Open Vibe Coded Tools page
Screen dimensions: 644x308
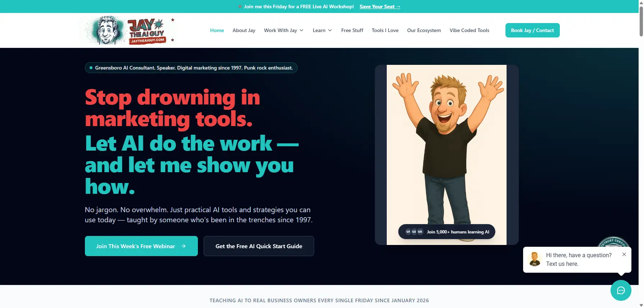click(x=469, y=30)
